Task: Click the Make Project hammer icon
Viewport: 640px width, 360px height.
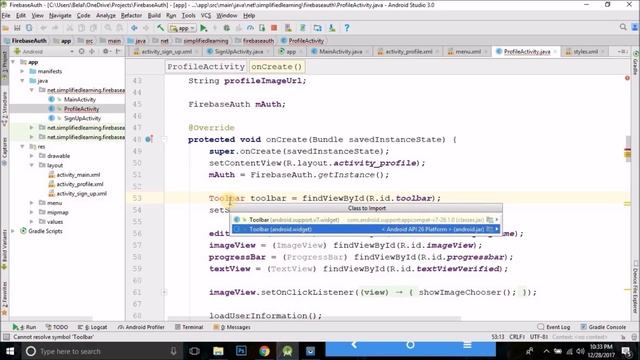Action: [x=160, y=28]
